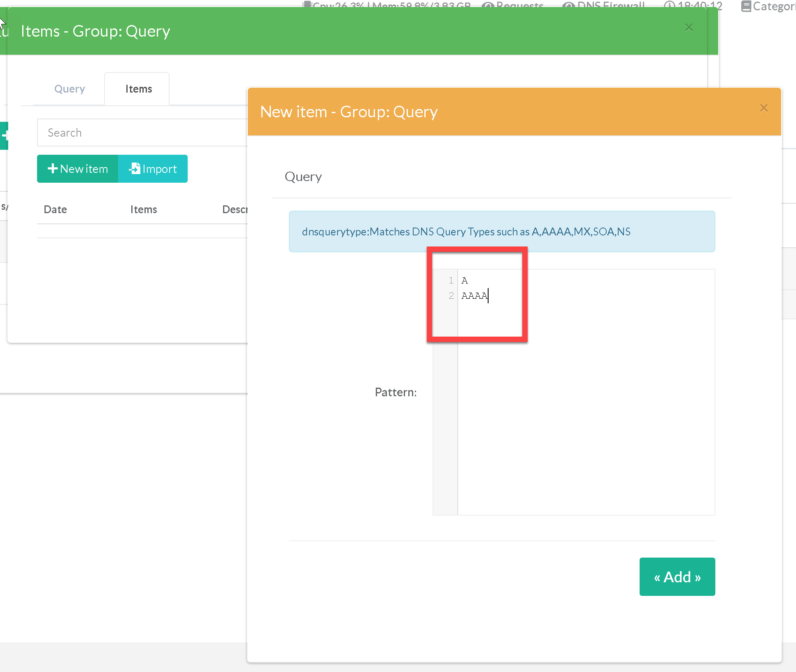The height and width of the screenshot is (672, 796).
Task: Switch to the Query tab
Action: [70, 89]
